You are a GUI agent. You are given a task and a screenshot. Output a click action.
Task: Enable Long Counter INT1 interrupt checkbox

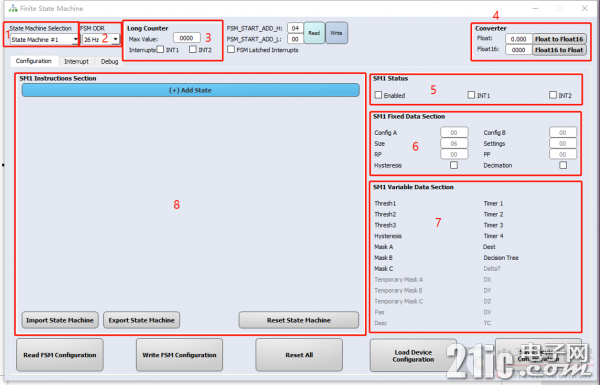[160, 49]
